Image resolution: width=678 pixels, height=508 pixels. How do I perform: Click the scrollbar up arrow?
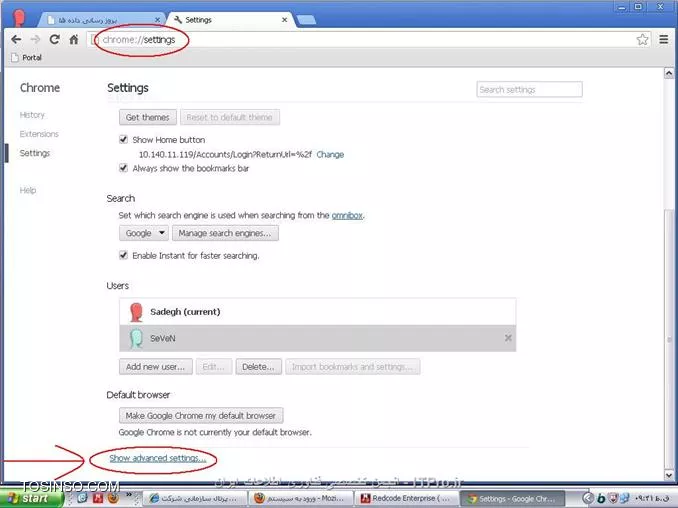point(668,73)
